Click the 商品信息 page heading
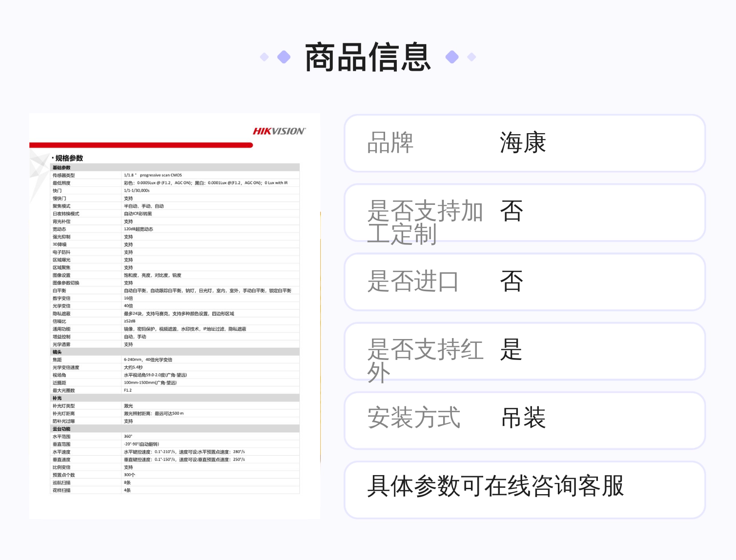The height and width of the screenshot is (560, 736). coord(368,57)
